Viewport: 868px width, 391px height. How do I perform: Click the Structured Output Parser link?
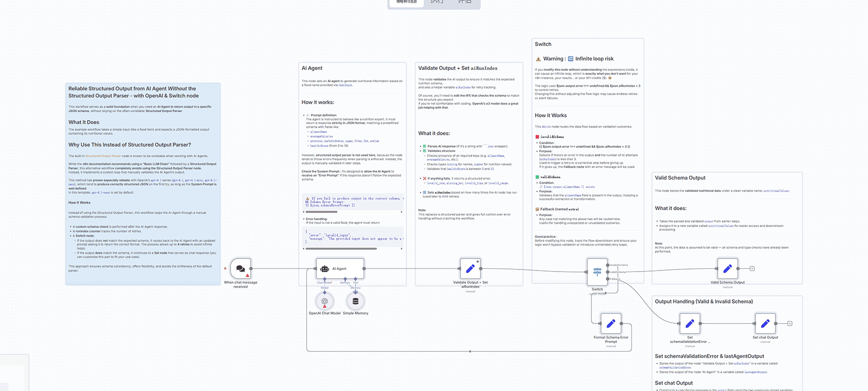(x=103, y=156)
